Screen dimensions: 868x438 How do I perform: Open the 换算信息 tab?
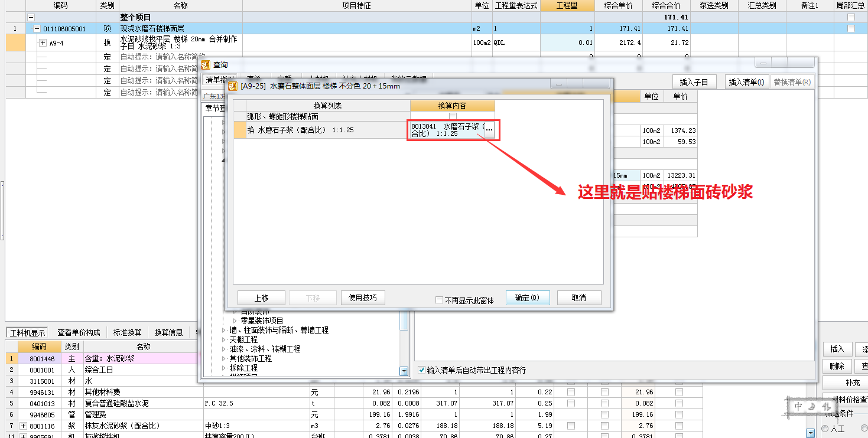(x=169, y=332)
